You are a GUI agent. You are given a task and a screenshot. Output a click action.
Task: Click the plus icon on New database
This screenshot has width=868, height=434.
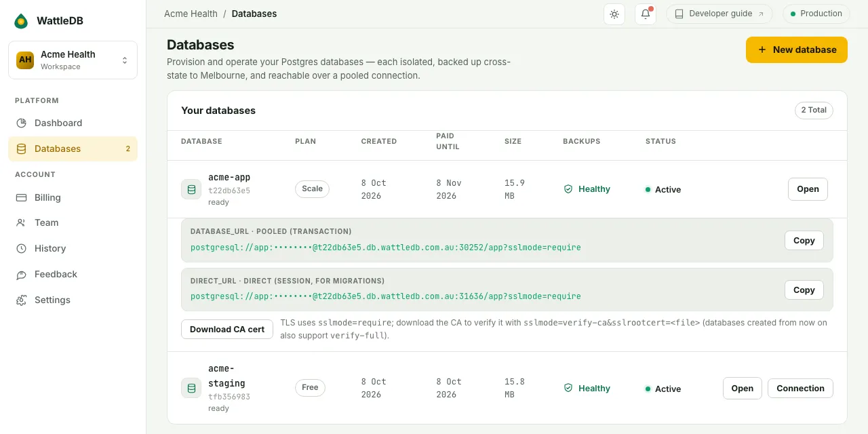point(762,50)
